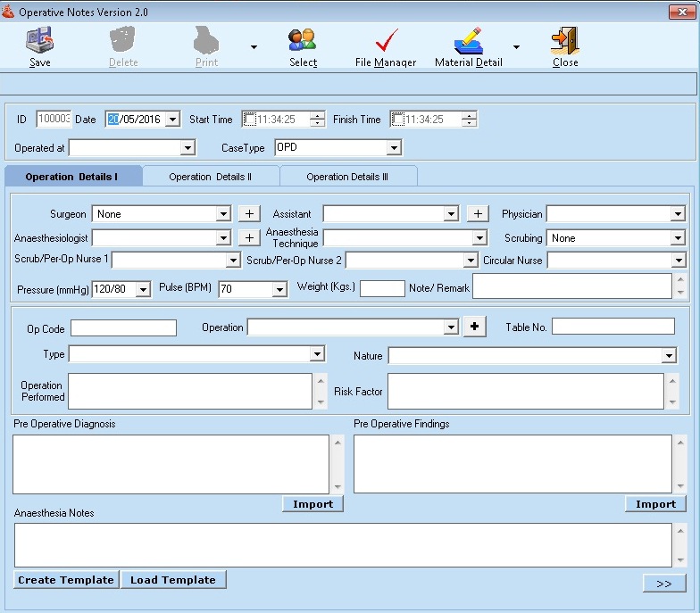This screenshot has width=700, height=613.
Task: Add a new surgeon with plus button
Action: 249,214
